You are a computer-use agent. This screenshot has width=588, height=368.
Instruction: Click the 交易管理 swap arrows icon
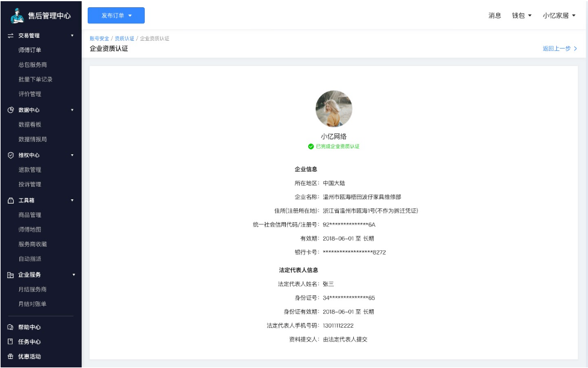[x=10, y=35]
